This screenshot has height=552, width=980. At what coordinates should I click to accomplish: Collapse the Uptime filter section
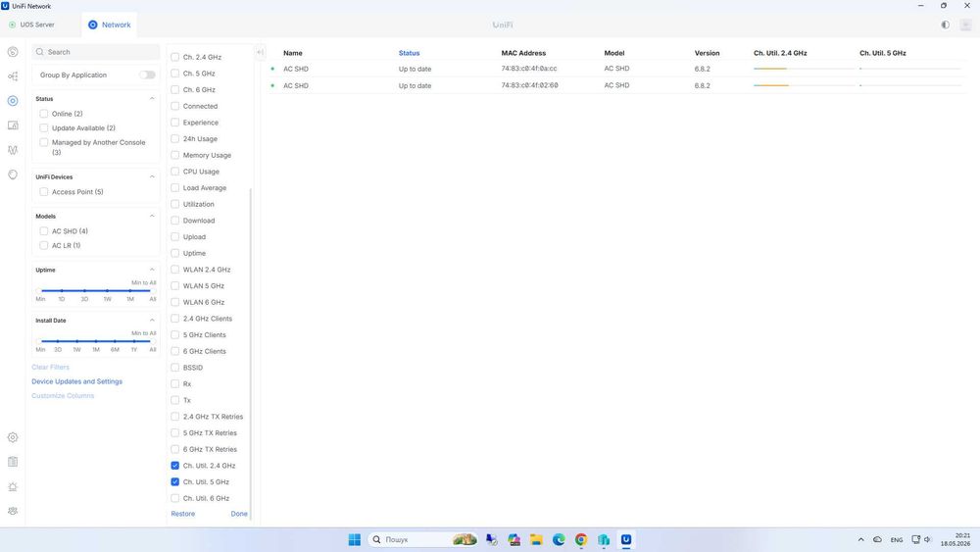click(152, 270)
